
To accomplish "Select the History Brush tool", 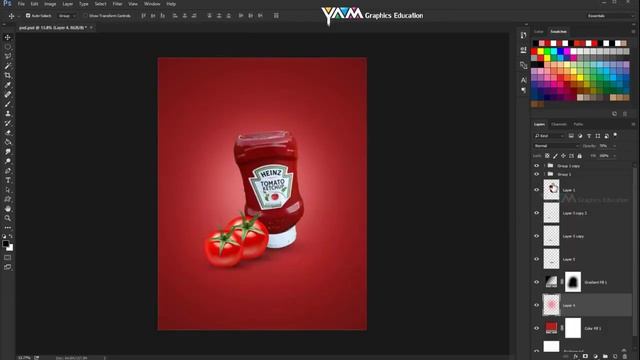I will coord(8,123).
